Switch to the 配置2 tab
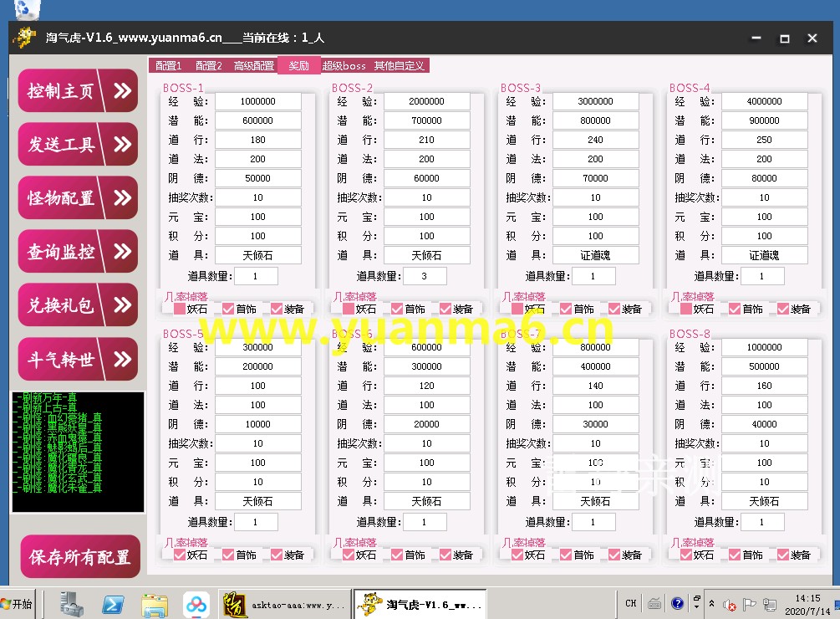This screenshot has height=619, width=840. (x=208, y=66)
